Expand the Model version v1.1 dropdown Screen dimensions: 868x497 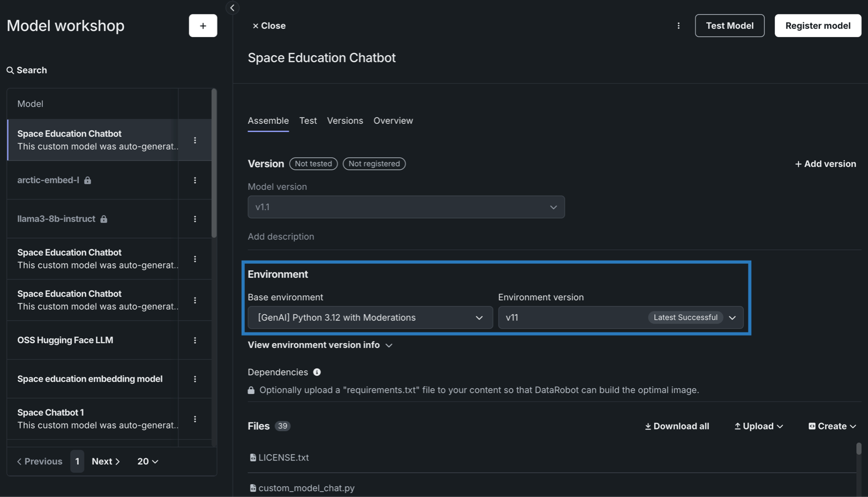406,207
